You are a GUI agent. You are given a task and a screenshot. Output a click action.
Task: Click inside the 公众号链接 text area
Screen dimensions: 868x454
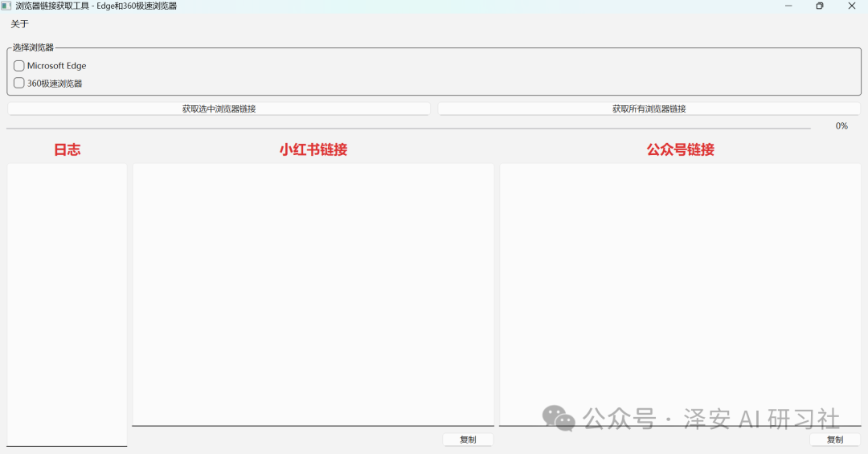[x=680, y=295]
